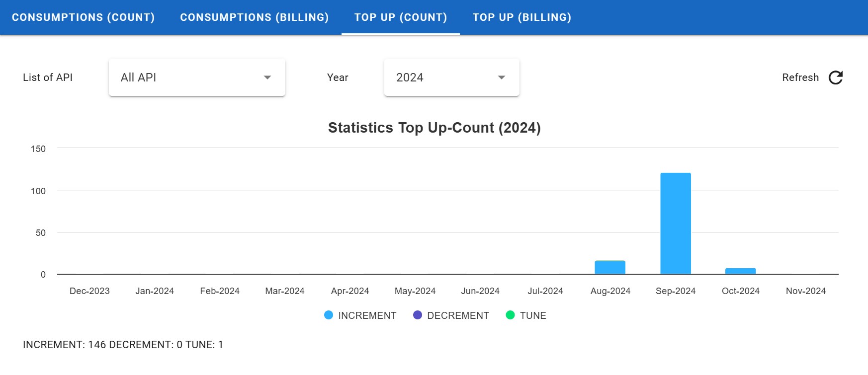Switch to Consumptions (Count) tab
Image resolution: width=868 pixels, height=375 pixels.
click(x=83, y=17)
